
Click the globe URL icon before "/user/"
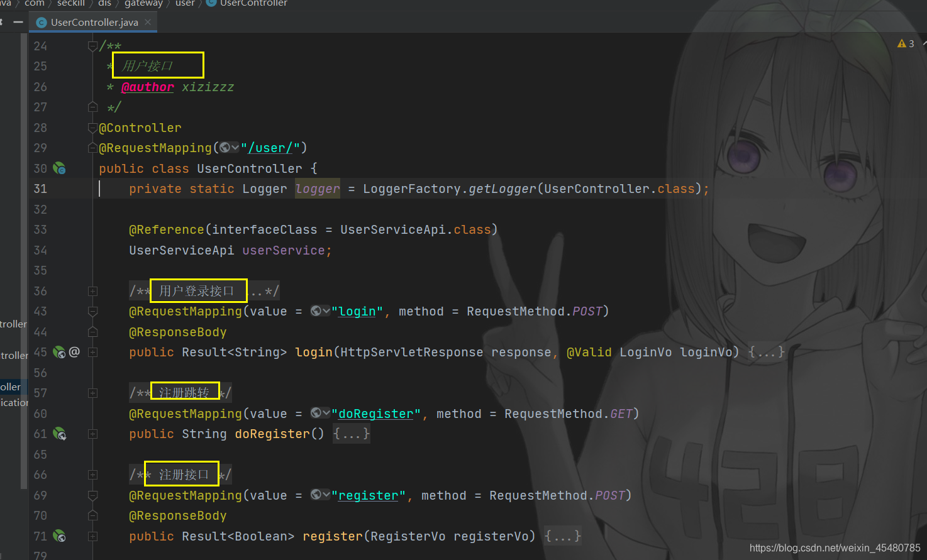[x=225, y=148]
